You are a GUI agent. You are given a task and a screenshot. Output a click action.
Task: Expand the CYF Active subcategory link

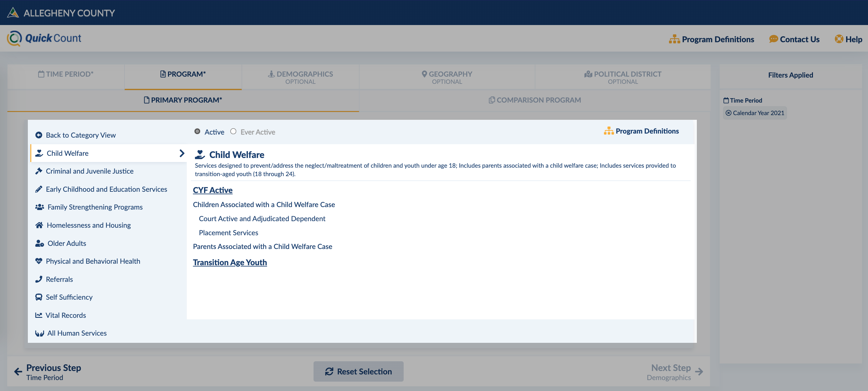point(212,190)
